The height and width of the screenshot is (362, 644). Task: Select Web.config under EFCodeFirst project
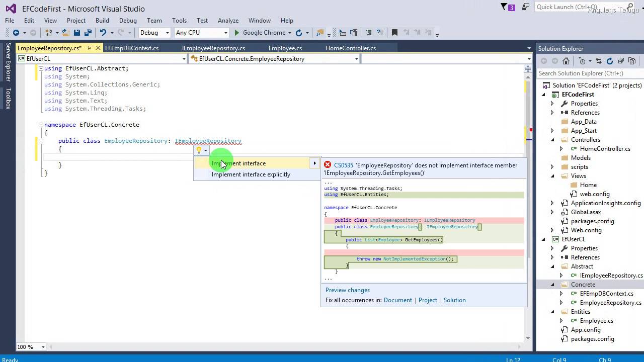coord(586,230)
